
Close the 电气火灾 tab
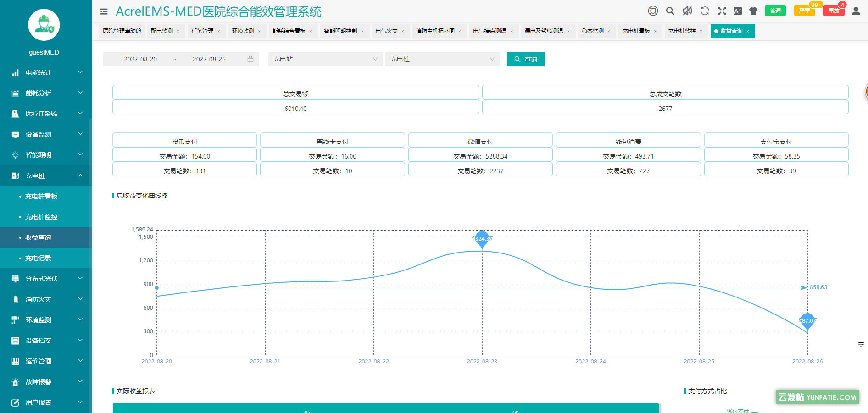click(403, 32)
